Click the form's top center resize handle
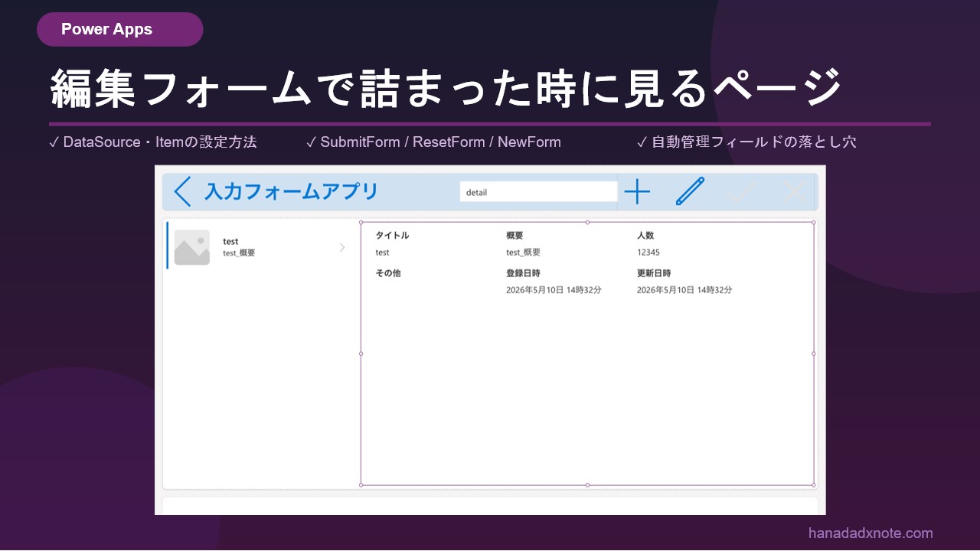The image size is (980, 551). 587,222
